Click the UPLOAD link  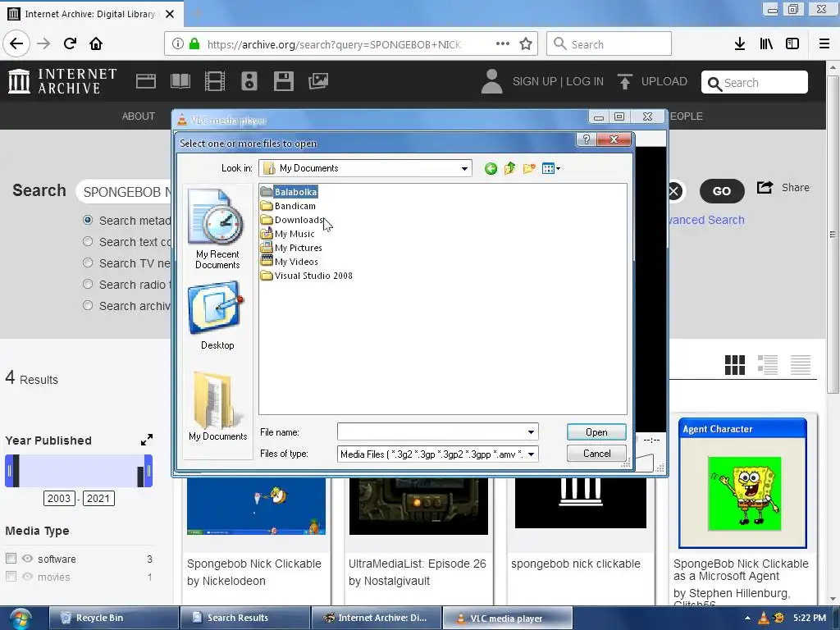pyautogui.click(x=652, y=81)
